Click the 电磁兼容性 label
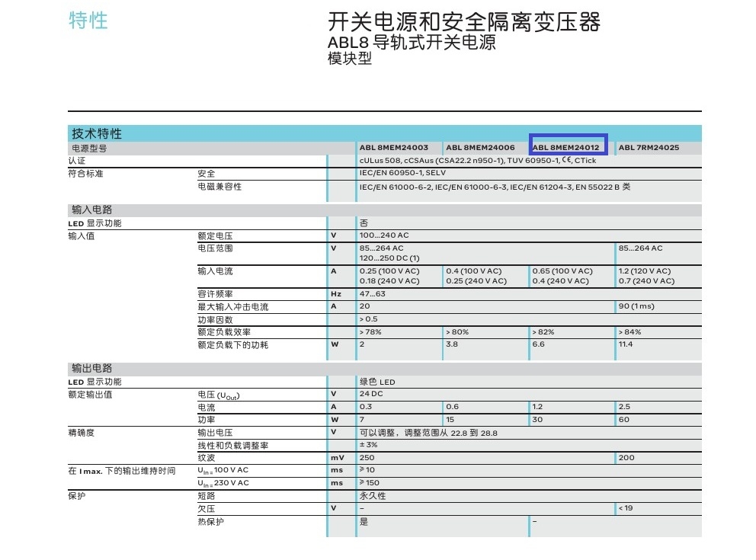Viewport: 756px width, 560px height. click(219, 187)
